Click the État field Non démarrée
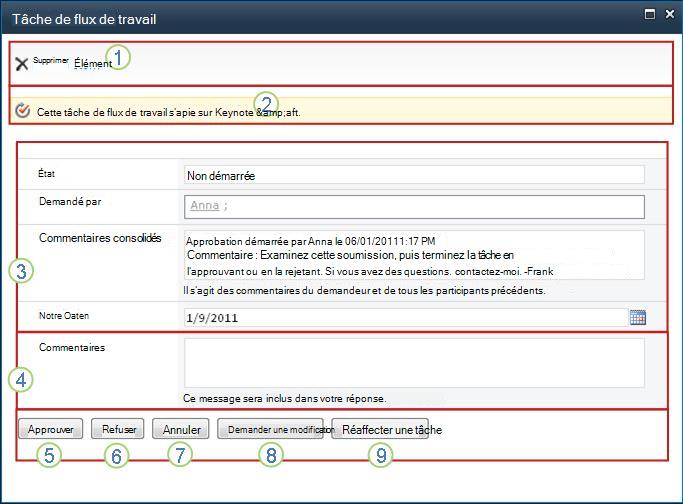Viewport: 683px width, 504px height. point(414,175)
